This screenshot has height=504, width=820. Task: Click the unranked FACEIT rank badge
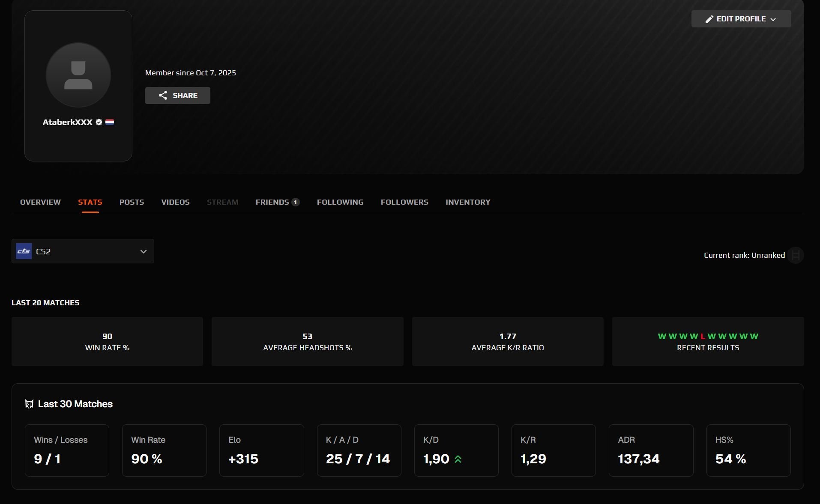click(795, 255)
